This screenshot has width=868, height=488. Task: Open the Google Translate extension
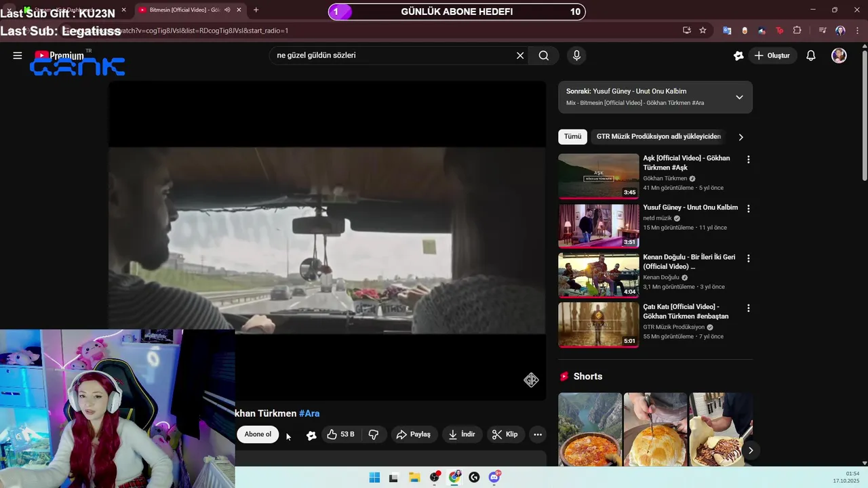(727, 30)
